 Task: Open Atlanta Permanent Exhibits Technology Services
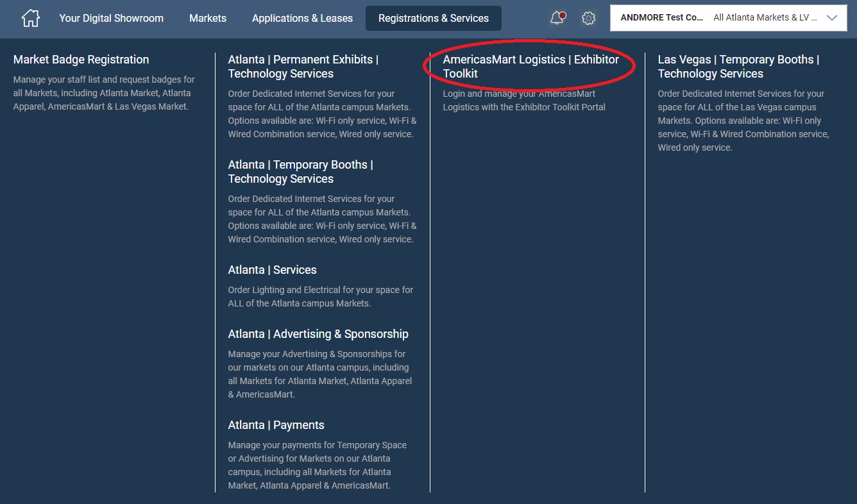[x=303, y=67]
